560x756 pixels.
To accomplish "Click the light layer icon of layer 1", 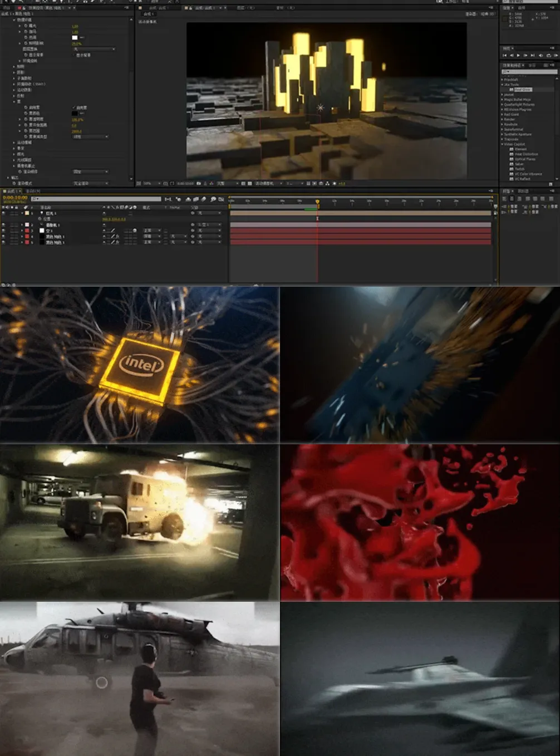I will [x=42, y=213].
